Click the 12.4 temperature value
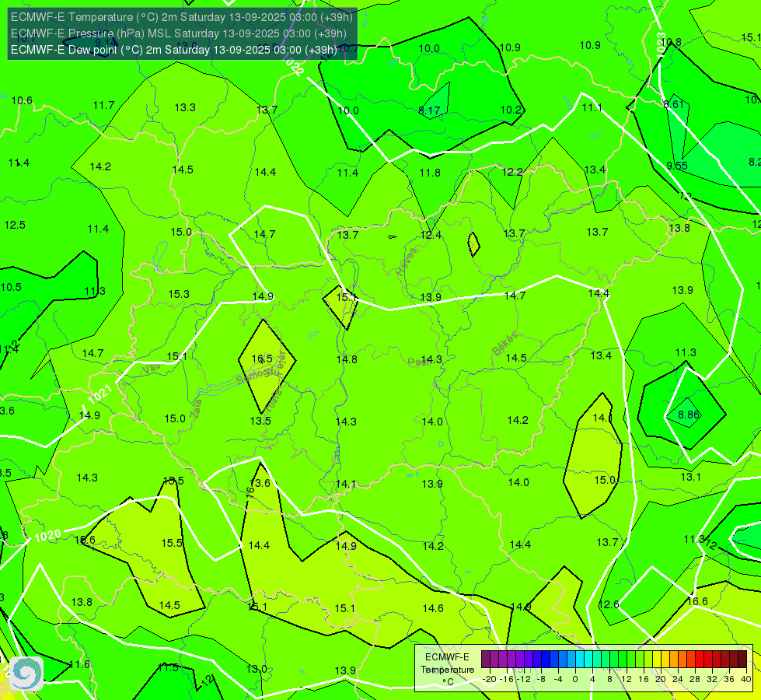 [x=431, y=235]
